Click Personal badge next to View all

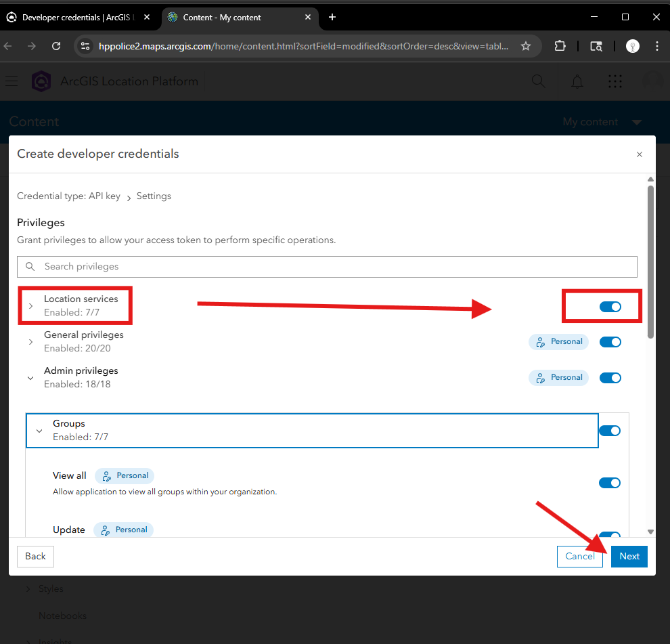coord(125,475)
